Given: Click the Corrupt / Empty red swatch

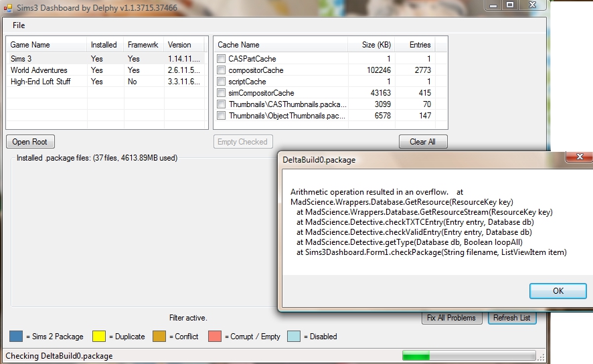Looking at the screenshot, I should [215, 336].
